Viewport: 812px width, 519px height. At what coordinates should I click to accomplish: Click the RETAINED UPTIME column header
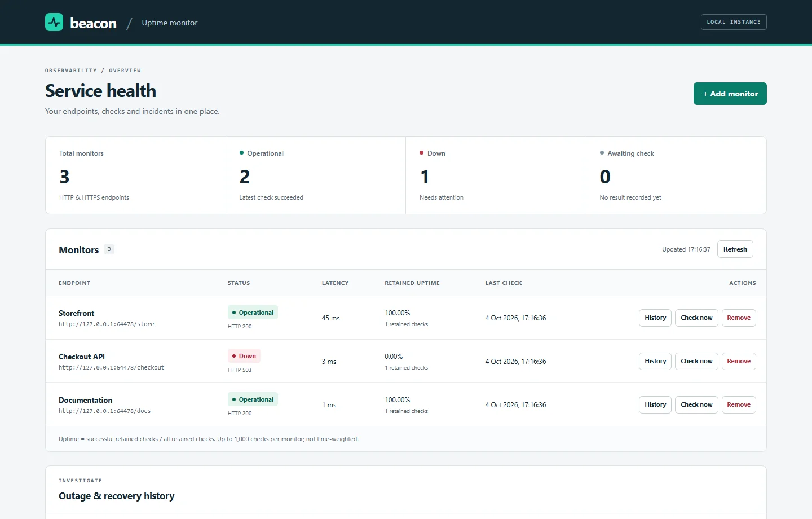pos(412,283)
